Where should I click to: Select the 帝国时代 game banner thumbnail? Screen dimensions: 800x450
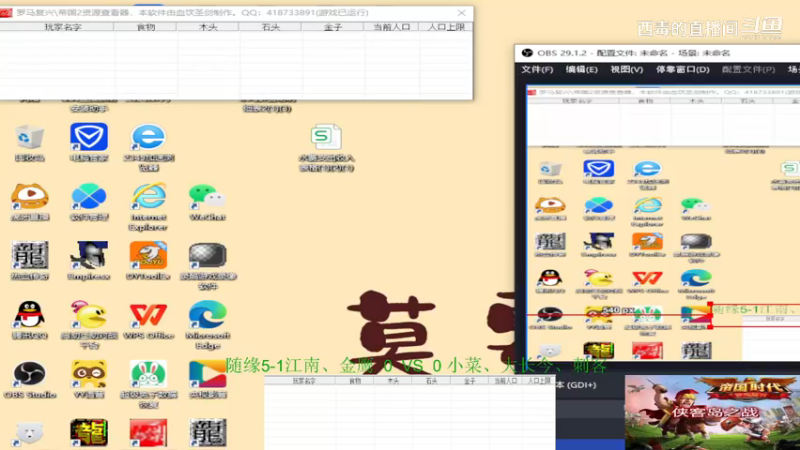click(712, 413)
